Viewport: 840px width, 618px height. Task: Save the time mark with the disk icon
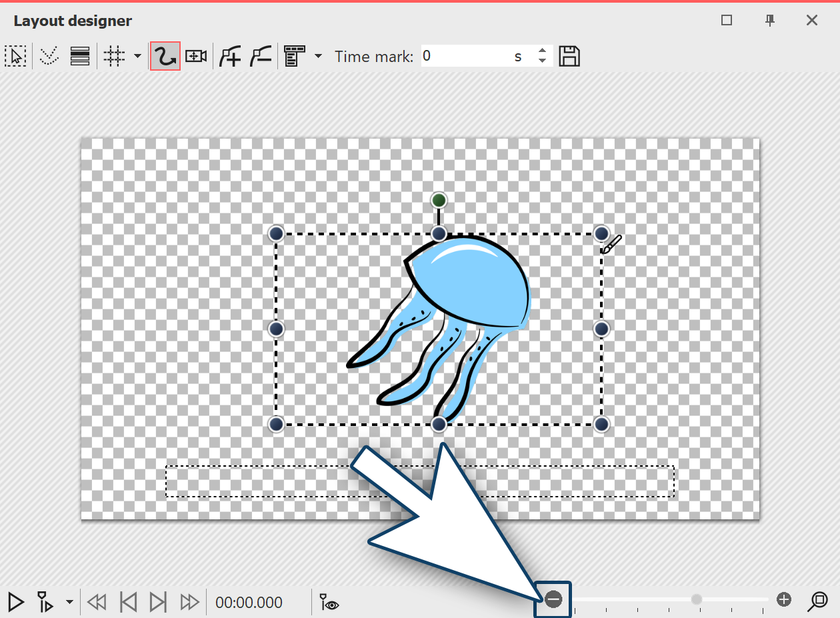569,57
